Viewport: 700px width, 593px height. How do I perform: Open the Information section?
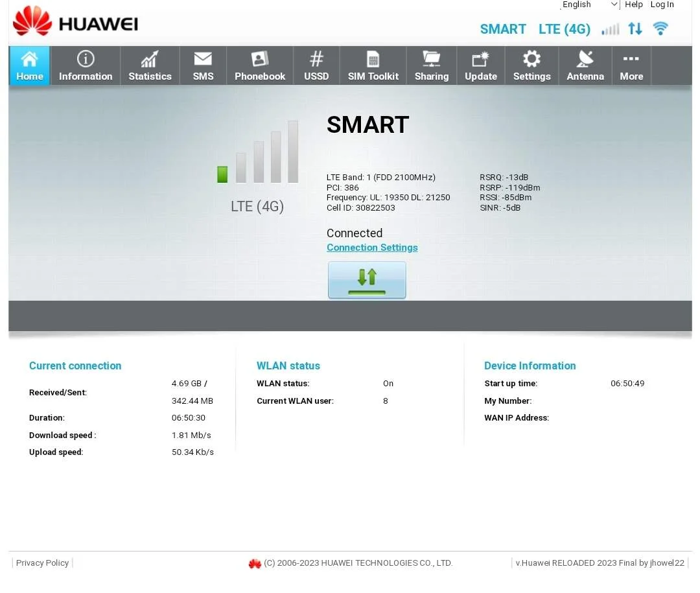tap(86, 65)
